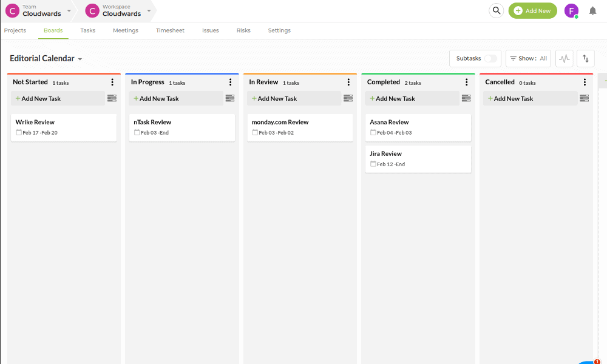Expand the Team Cloudwards dropdown arrow
This screenshot has height=364, width=607.
69,11
